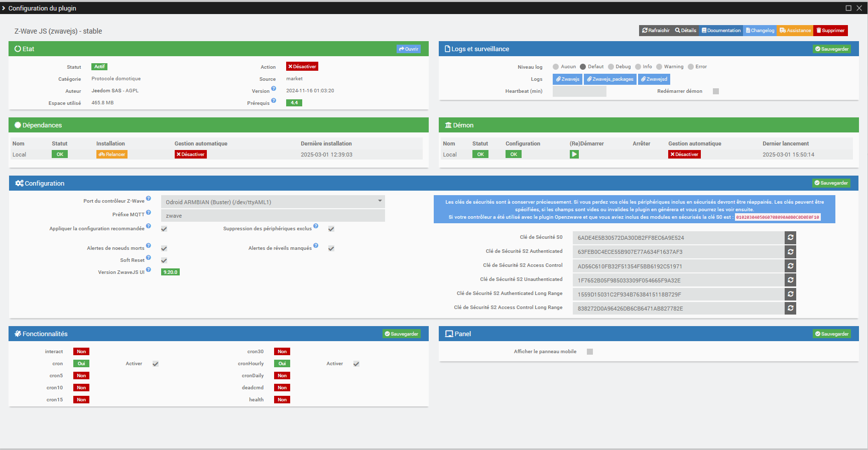Viewport: 868px width, 450px height.
Task: Save the Configuration section
Action: tap(831, 183)
